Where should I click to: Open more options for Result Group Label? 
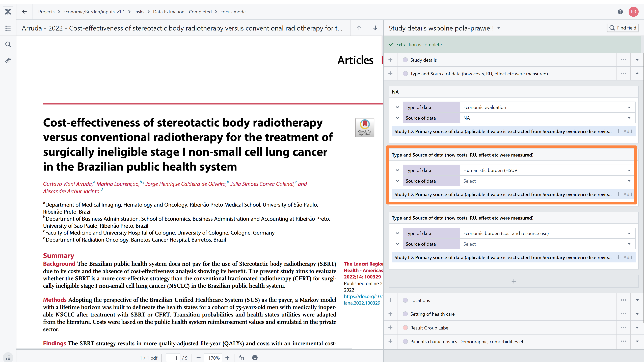[624, 327]
